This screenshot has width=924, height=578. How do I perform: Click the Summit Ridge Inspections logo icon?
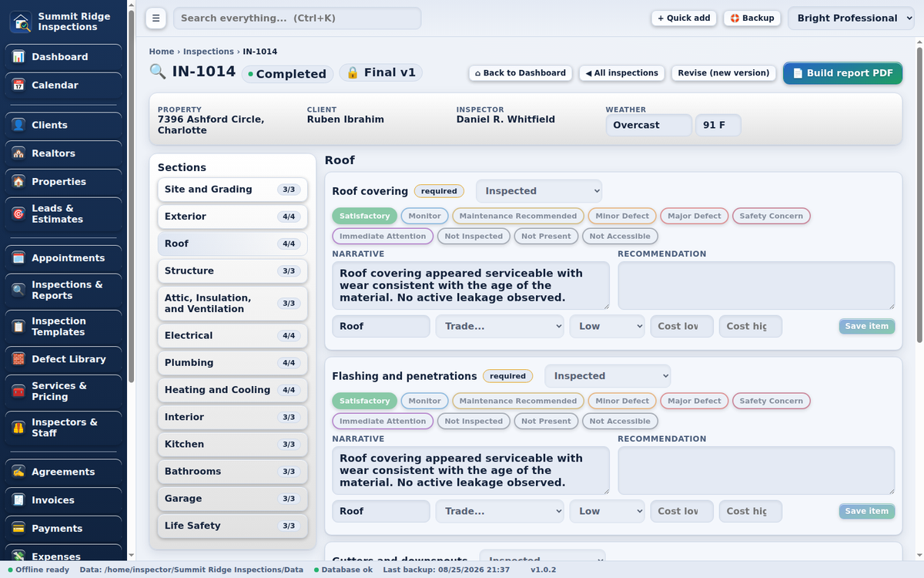(x=22, y=22)
